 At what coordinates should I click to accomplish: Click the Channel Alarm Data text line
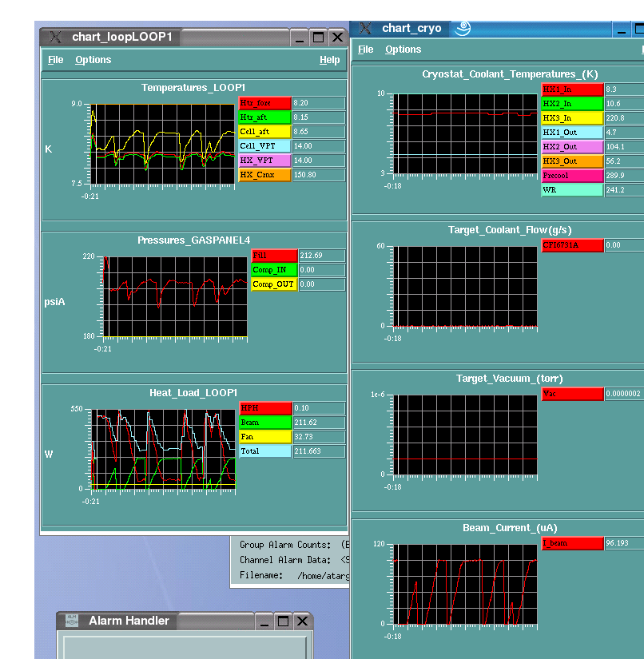(294, 560)
